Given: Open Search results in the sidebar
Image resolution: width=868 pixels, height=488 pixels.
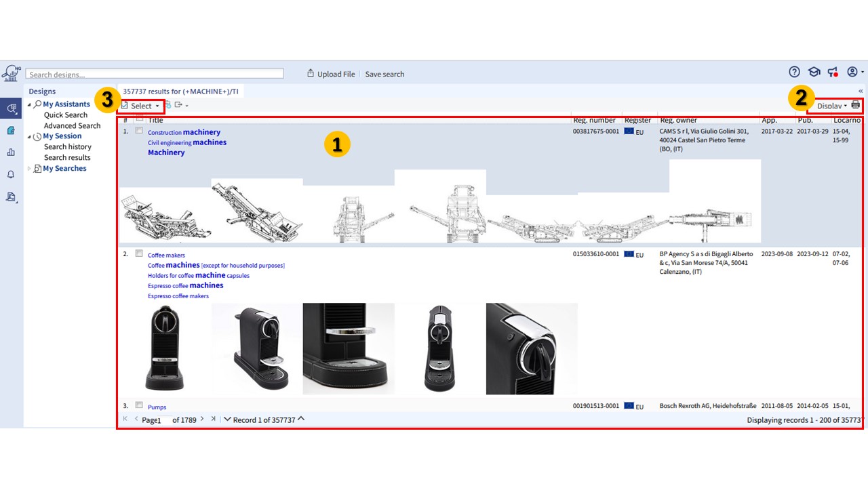Looking at the screenshot, I should click(x=67, y=157).
